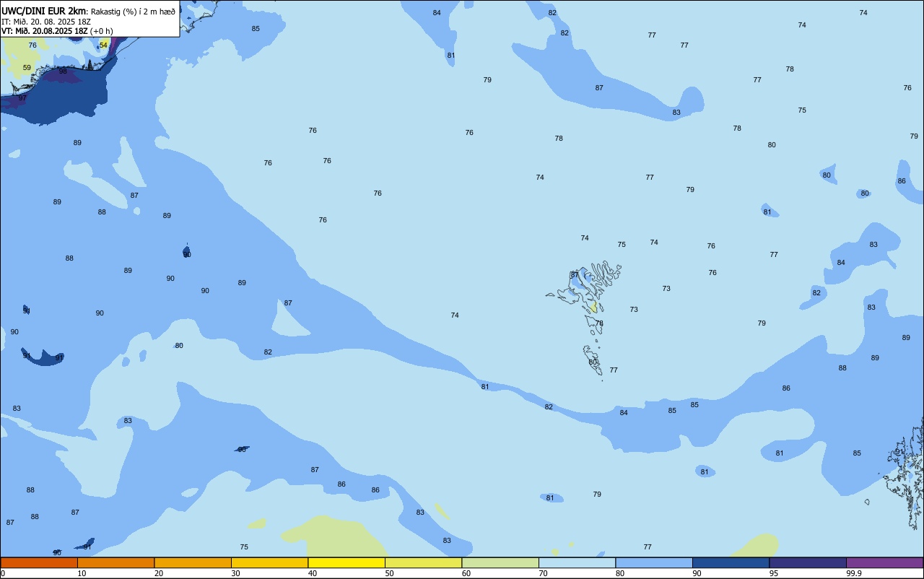Screen dimensions: 924x579
Task: Click the "IT: Mið. 20. 08. 2025 18Z" line
Action: pos(46,22)
